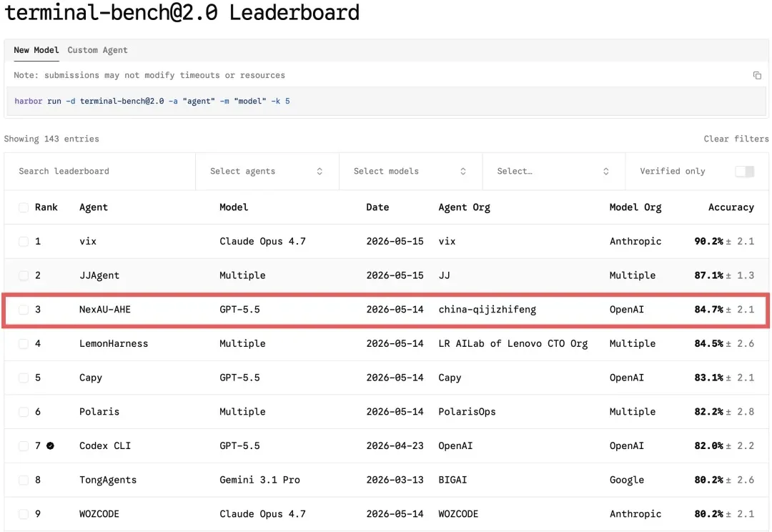
Task: Tick the checkbox for WOZCODE row
Action: tap(23, 514)
